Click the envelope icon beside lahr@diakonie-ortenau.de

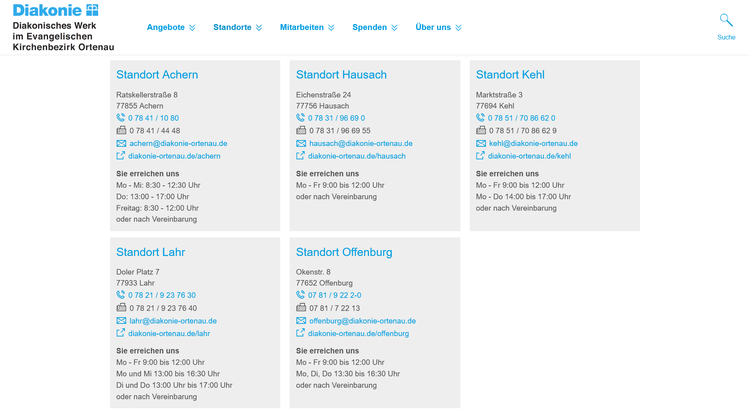121,321
